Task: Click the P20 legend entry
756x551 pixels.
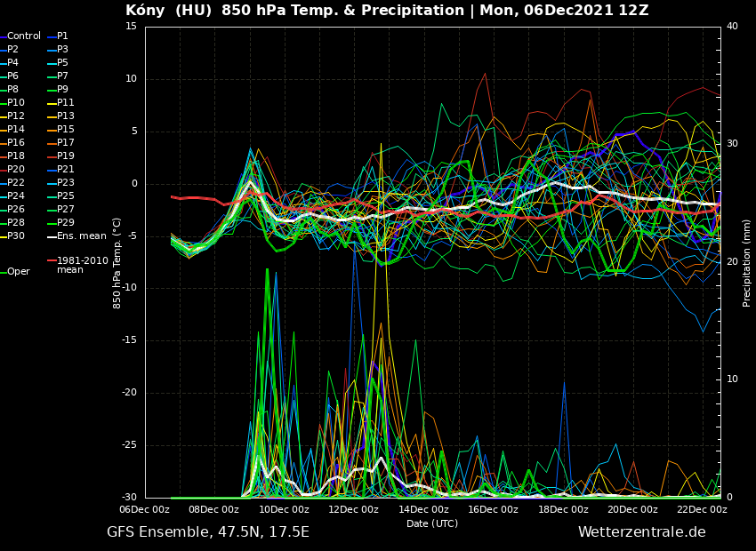Action: click(x=16, y=170)
